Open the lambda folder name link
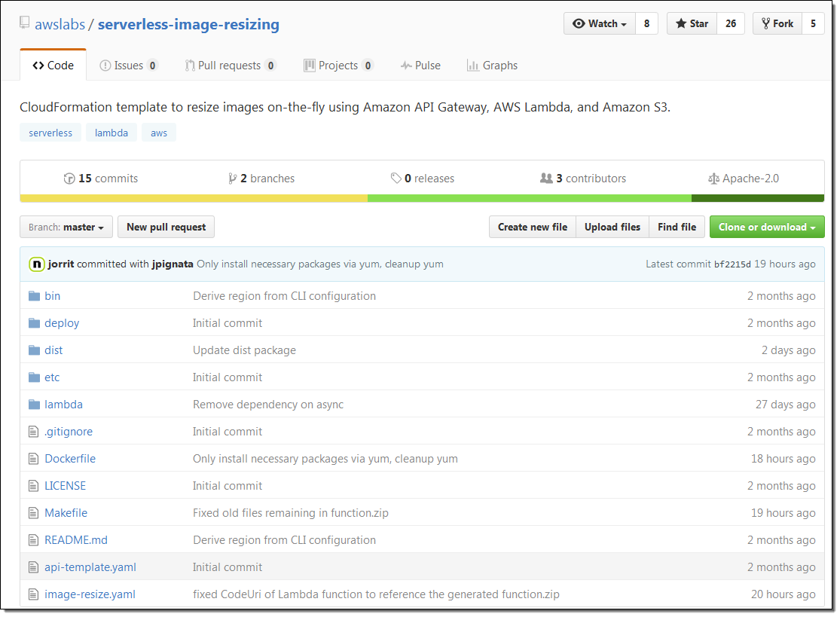Screen dimensions: 840x617 (x=64, y=405)
